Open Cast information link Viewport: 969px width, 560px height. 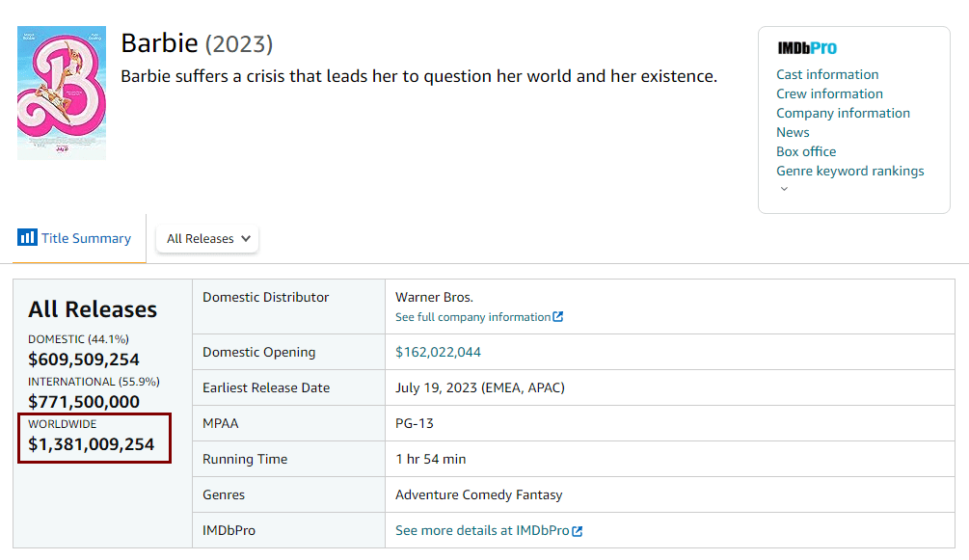827,74
